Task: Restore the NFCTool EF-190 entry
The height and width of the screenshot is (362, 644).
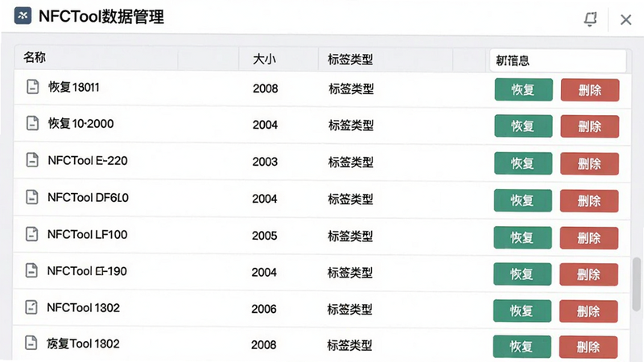Action: [x=522, y=274]
